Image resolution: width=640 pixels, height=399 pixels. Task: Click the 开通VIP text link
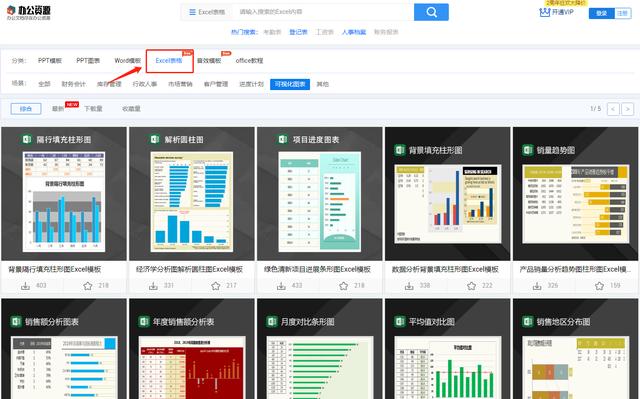tap(563, 12)
